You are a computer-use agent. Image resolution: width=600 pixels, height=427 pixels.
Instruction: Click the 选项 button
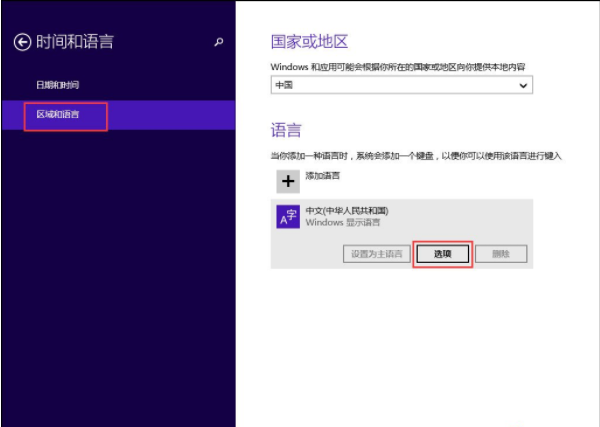443,254
